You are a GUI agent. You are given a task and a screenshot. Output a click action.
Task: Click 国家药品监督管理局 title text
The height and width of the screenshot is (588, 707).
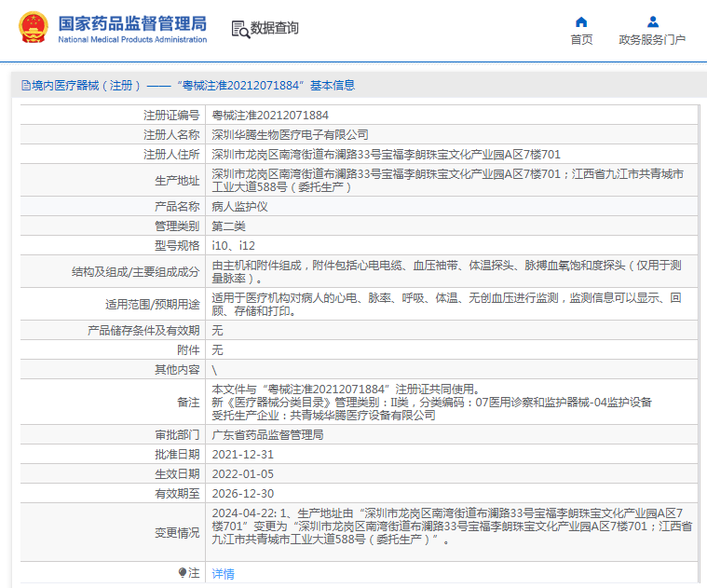click(x=132, y=23)
